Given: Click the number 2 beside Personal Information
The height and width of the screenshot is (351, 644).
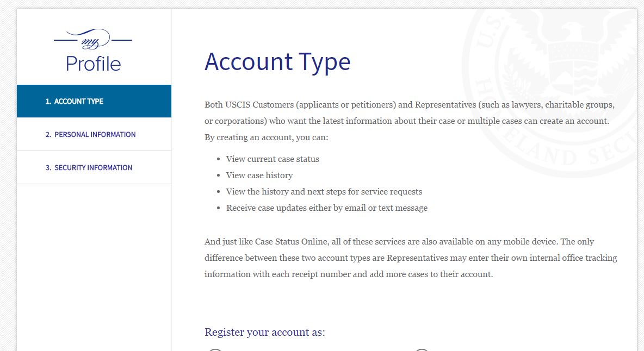Looking at the screenshot, I should tap(48, 135).
